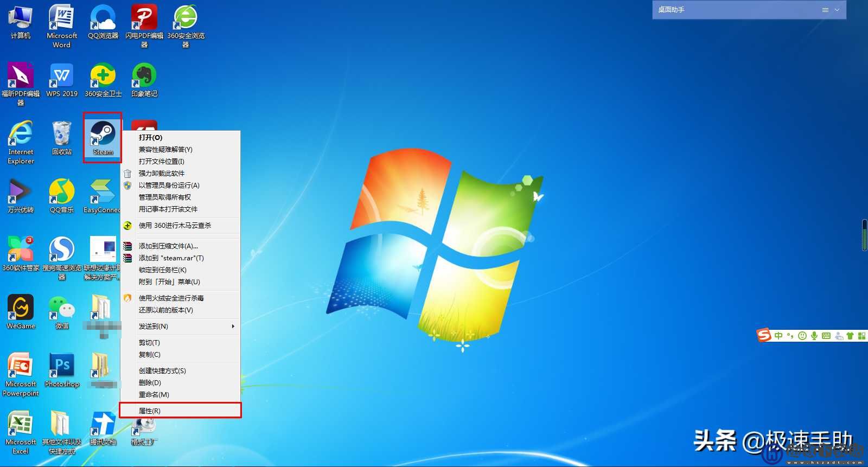Select the 福昕PDF编辑器 shortcut

(x=21, y=85)
